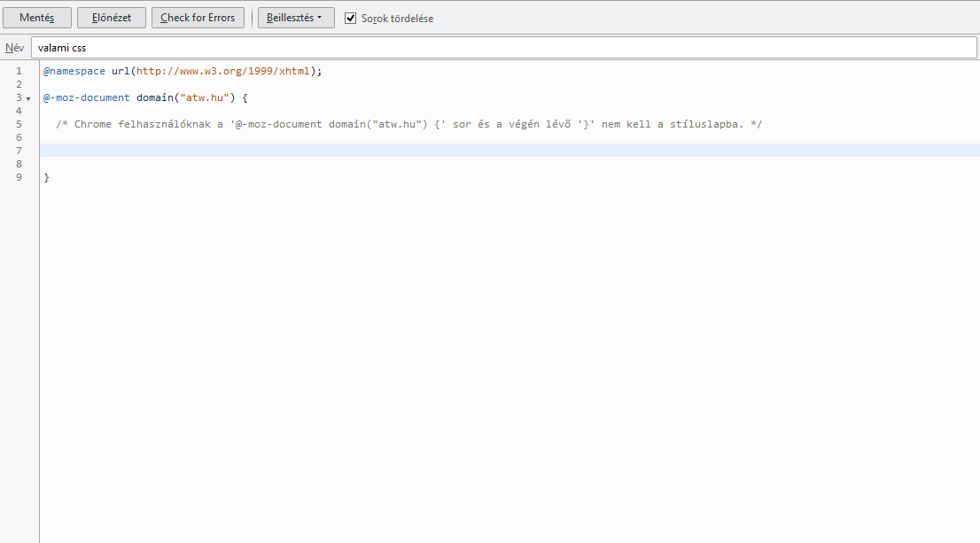Open the Előnézet preview button
This screenshot has width=980, height=543.
coord(112,18)
